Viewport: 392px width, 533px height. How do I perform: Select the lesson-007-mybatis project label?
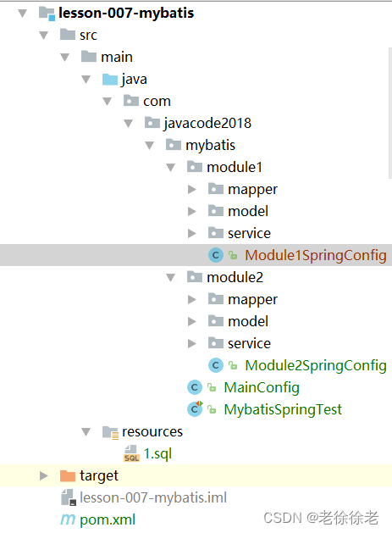pos(126,14)
